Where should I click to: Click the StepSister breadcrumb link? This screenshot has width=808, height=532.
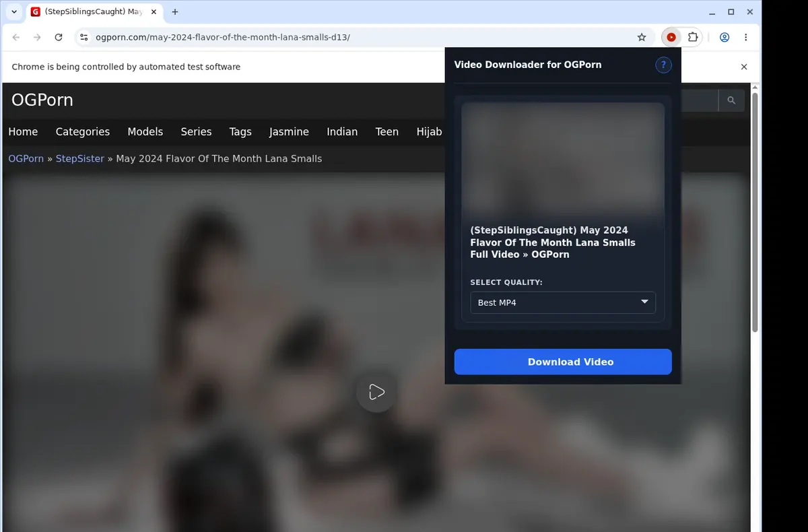pos(80,159)
